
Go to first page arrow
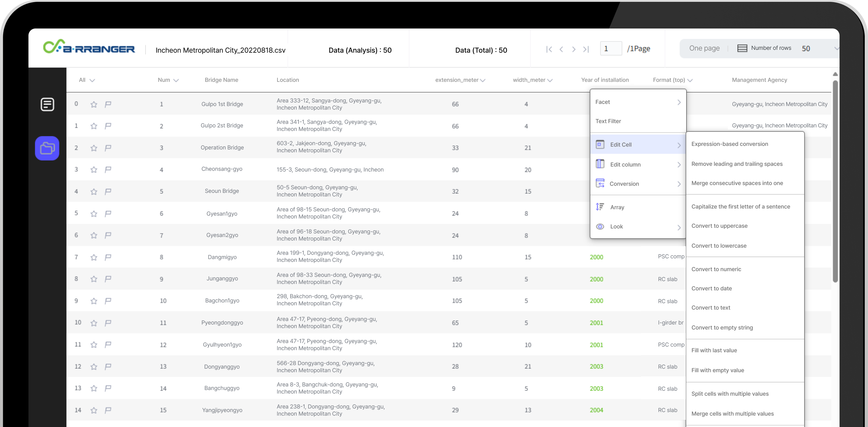(549, 49)
